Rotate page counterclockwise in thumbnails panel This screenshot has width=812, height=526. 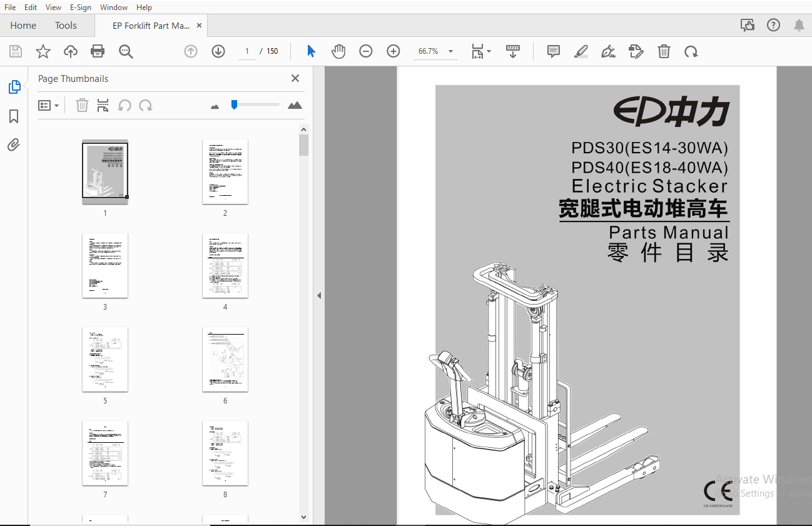[124, 105]
